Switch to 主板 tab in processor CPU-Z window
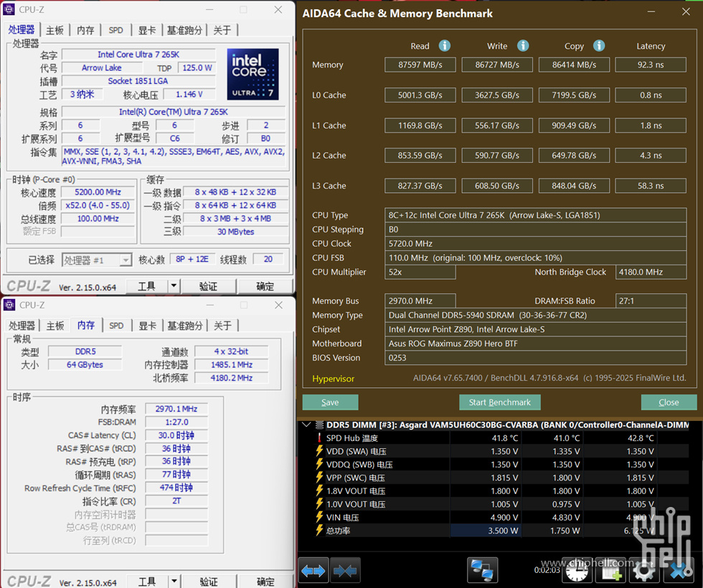This screenshot has height=588, width=703. tap(55, 30)
